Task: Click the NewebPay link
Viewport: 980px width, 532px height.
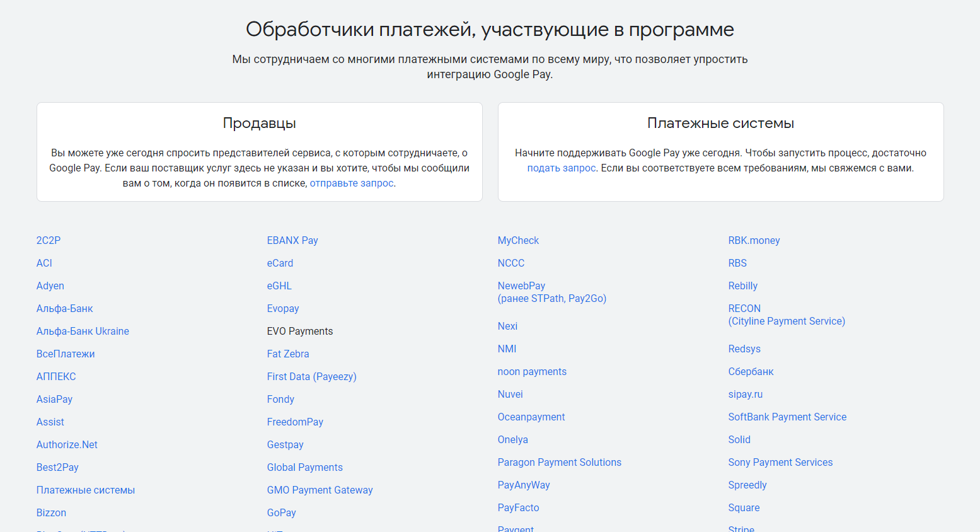Action: [x=521, y=286]
